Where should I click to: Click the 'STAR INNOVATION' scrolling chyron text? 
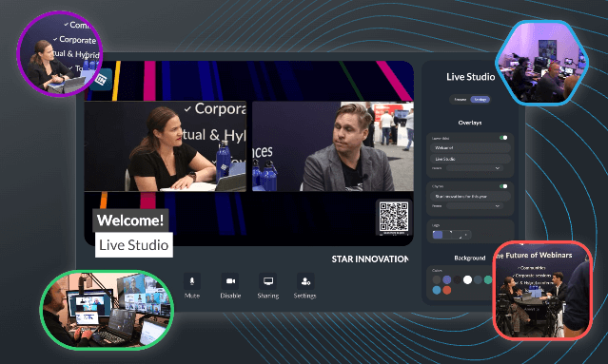pyautogui.click(x=370, y=259)
